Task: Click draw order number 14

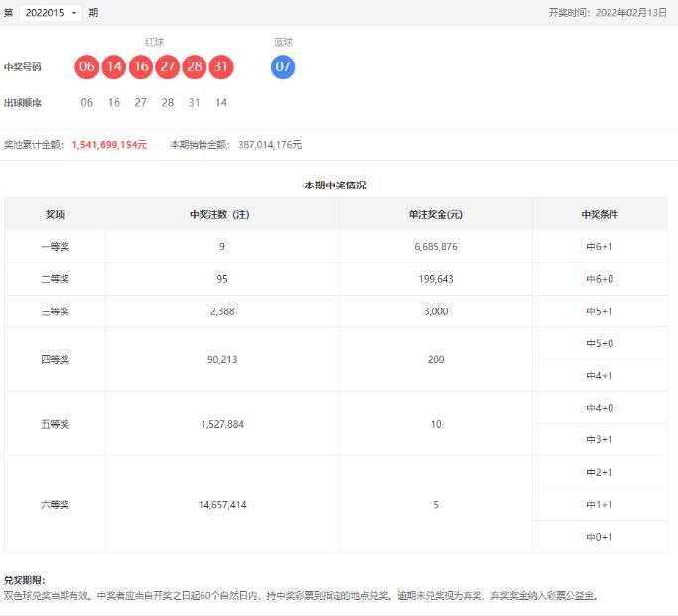Action: click(221, 103)
